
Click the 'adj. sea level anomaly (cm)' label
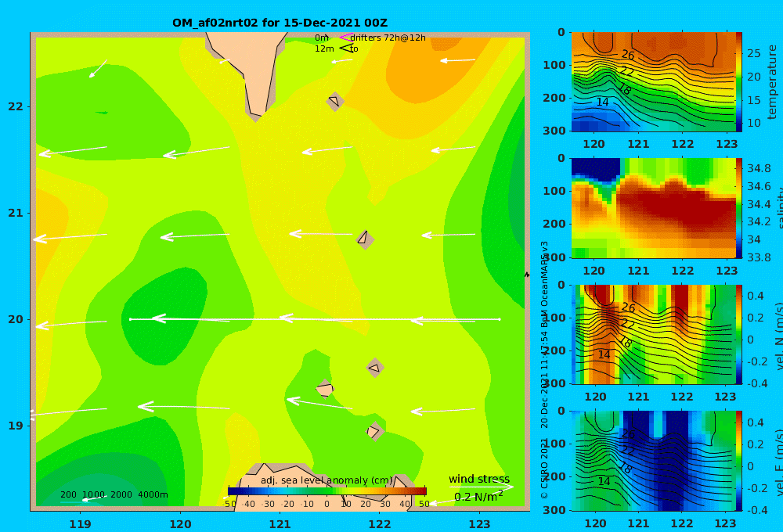[x=326, y=480]
